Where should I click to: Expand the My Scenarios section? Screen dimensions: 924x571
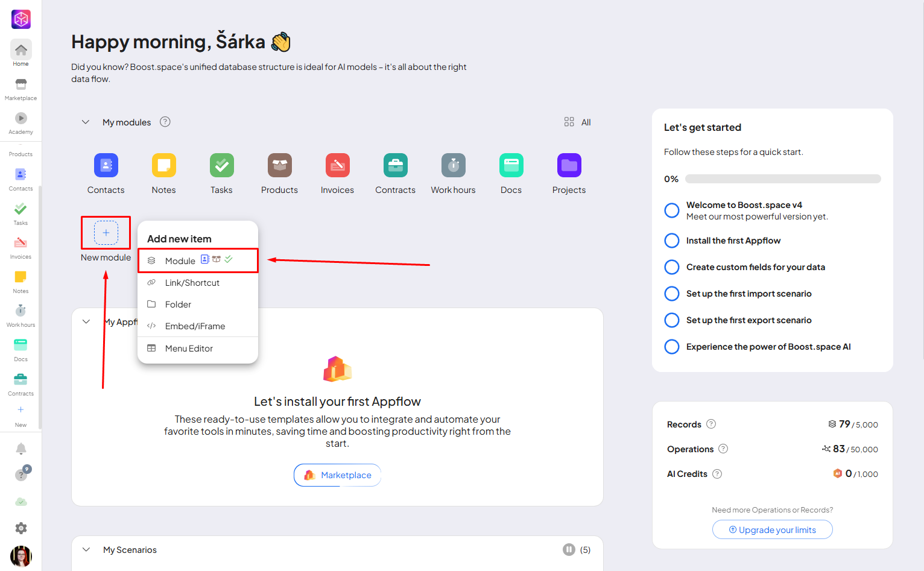(x=86, y=550)
